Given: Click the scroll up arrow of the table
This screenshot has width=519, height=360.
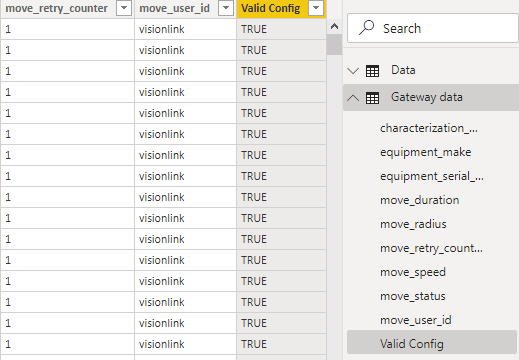Looking at the screenshot, I should point(334,26).
